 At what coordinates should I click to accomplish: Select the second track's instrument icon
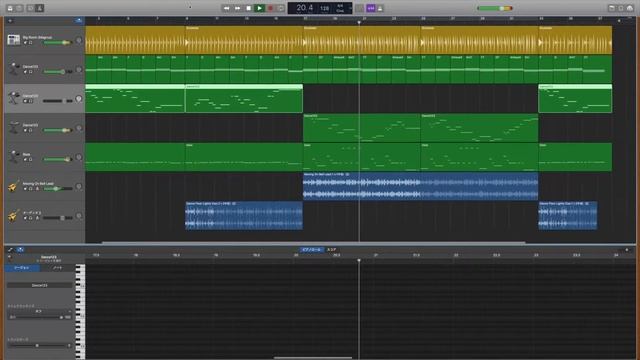coord(13,69)
